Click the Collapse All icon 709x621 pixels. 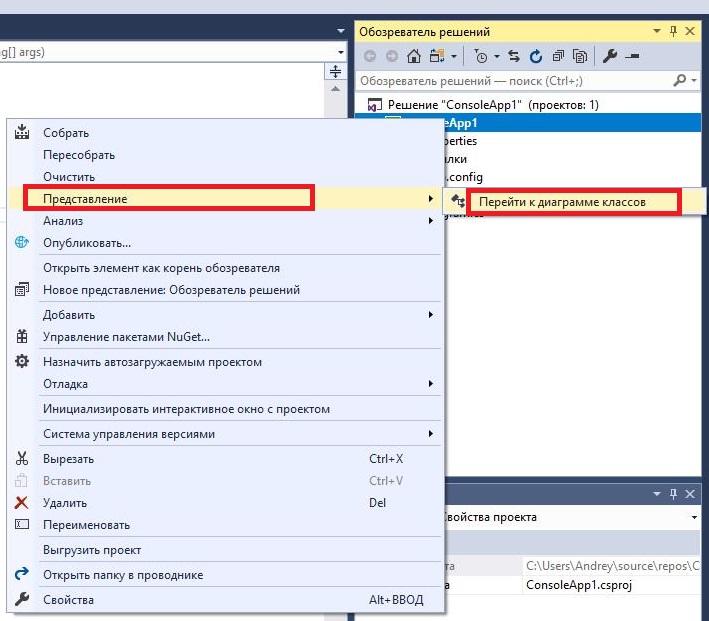pyautogui.click(x=558, y=56)
